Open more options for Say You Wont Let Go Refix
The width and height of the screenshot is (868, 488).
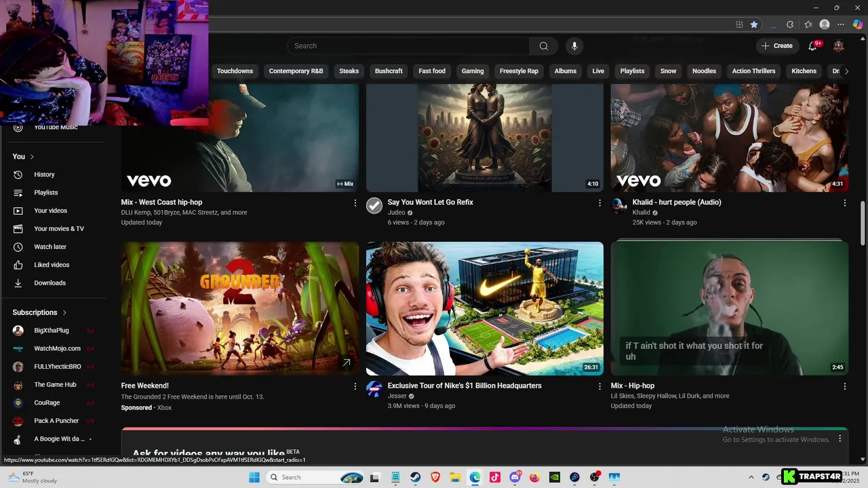[599, 203]
